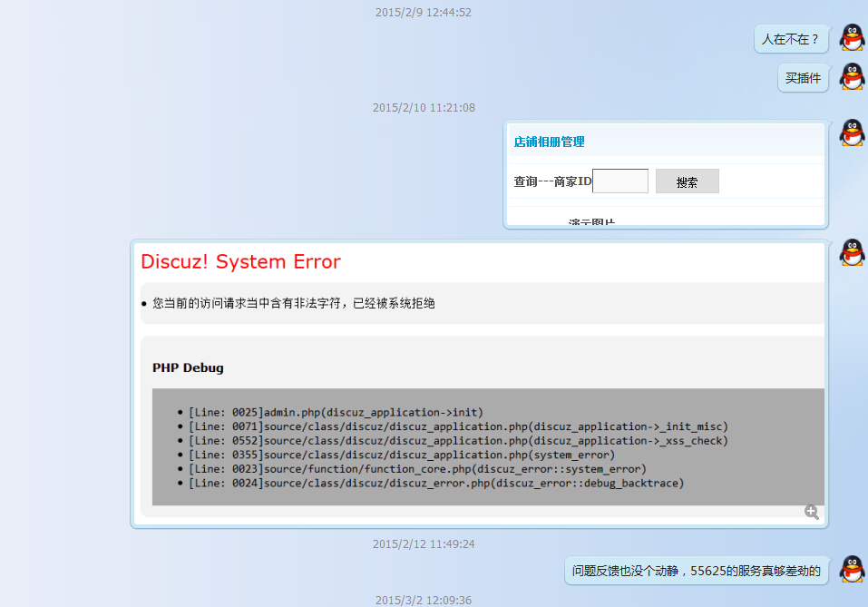The image size is (868, 607).
Task: Click the timestamp 2015/2/10 11:21:08
Action: click(x=424, y=107)
